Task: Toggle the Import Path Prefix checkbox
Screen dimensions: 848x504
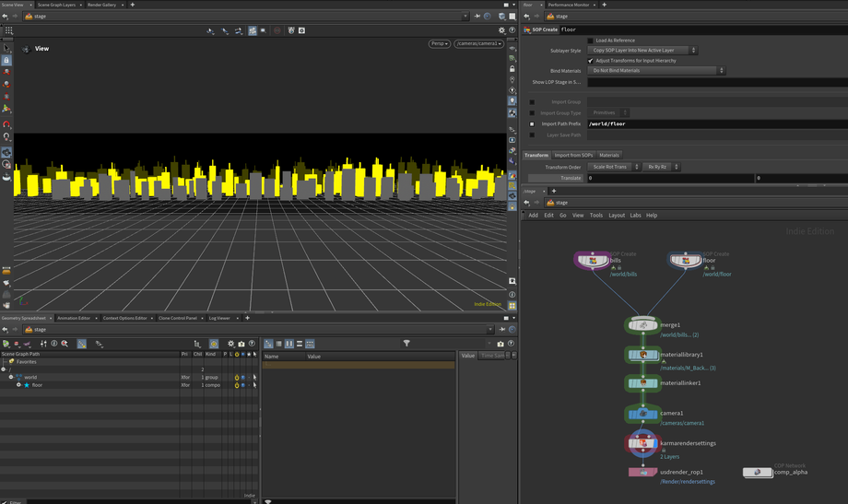Action: point(532,123)
